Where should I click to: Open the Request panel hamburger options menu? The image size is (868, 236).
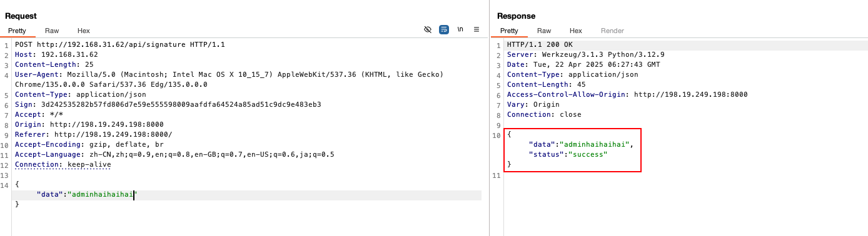click(x=477, y=29)
